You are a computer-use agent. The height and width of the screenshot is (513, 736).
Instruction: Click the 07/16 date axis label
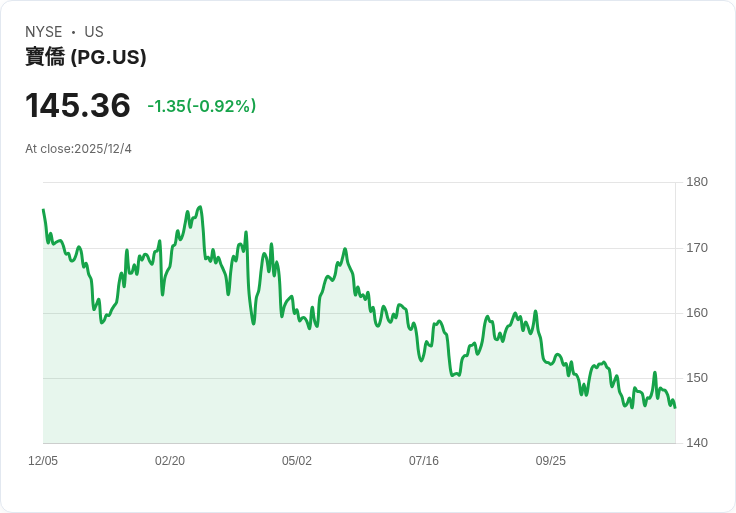[424, 461]
